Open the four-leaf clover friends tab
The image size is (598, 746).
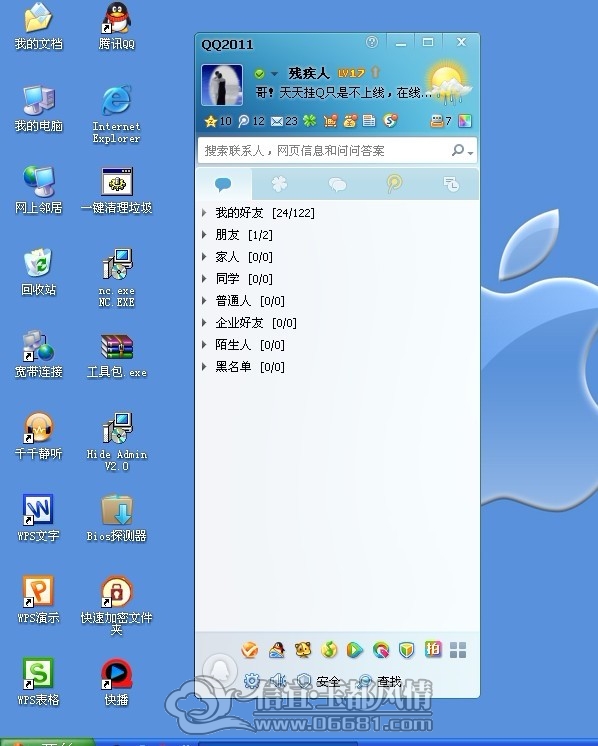pyautogui.click(x=279, y=184)
